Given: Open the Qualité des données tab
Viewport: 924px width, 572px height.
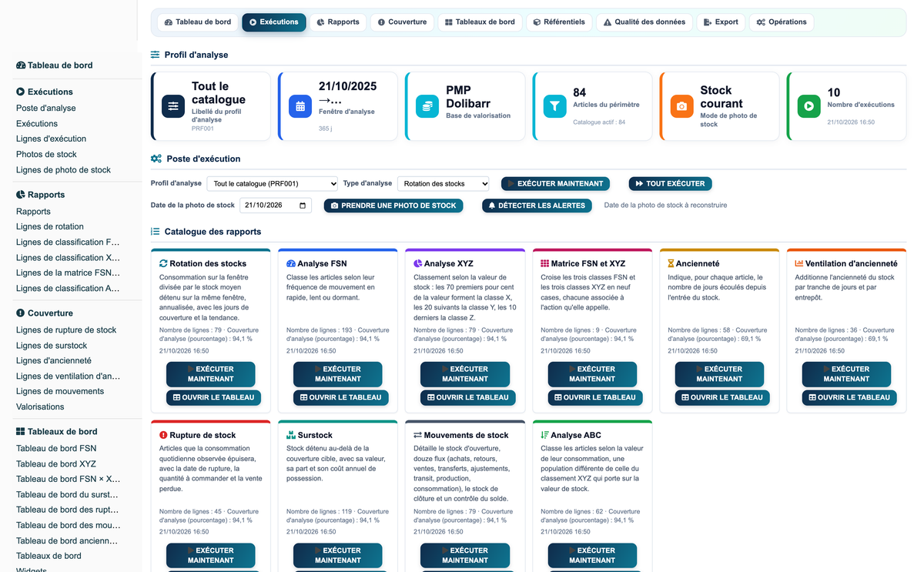Looking at the screenshot, I should (x=644, y=22).
